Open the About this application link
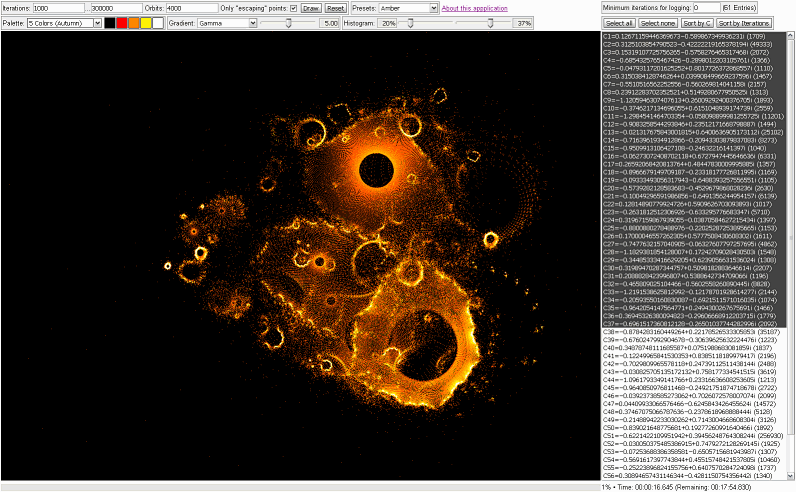The image size is (796, 492). point(475,8)
